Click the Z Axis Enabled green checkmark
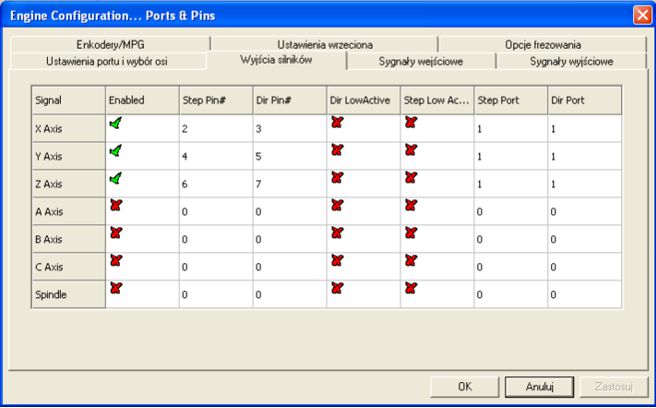Image resolution: width=656 pixels, height=408 pixels. point(116,178)
